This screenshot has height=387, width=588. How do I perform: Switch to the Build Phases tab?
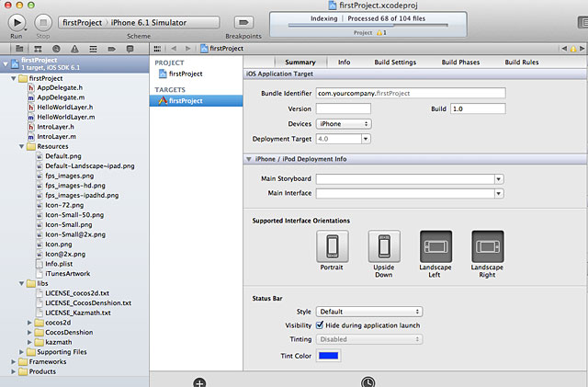click(460, 63)
